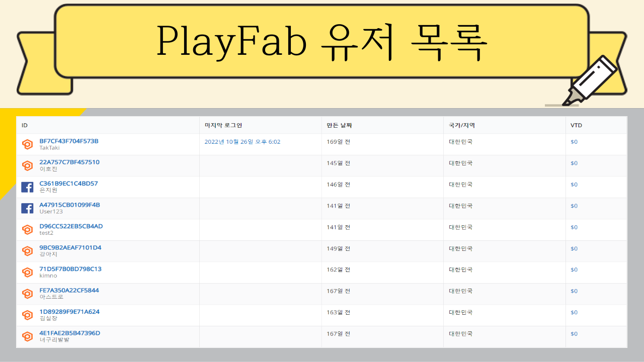Sort by the 국가/지역 column header
Screen dimensions: 644x362
[462, 125]
